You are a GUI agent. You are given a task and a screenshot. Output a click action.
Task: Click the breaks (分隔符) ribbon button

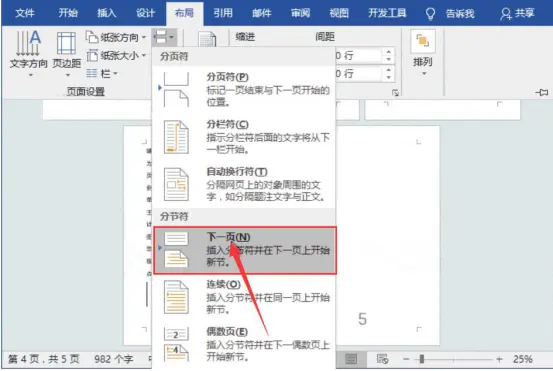[164, 37]
